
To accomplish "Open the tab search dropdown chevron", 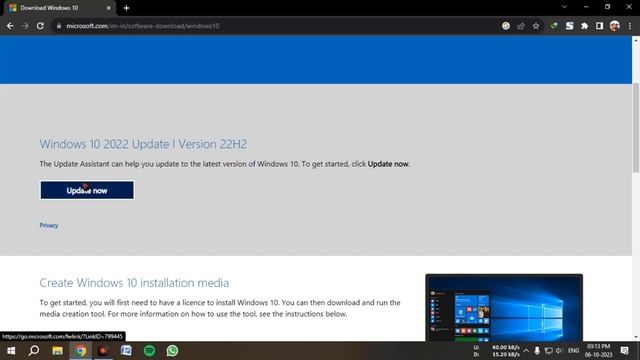I will (564, 7).
